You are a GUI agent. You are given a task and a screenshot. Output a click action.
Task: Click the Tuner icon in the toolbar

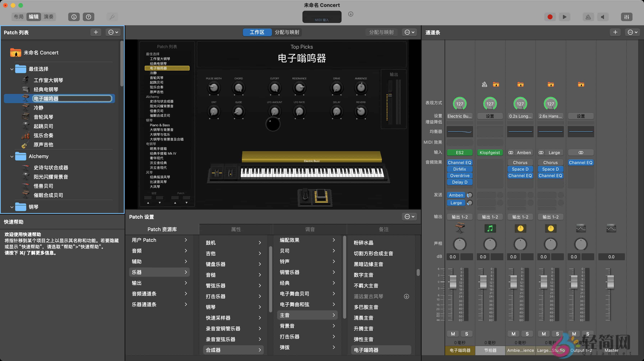pyautogui.click(x=112, y=17)
